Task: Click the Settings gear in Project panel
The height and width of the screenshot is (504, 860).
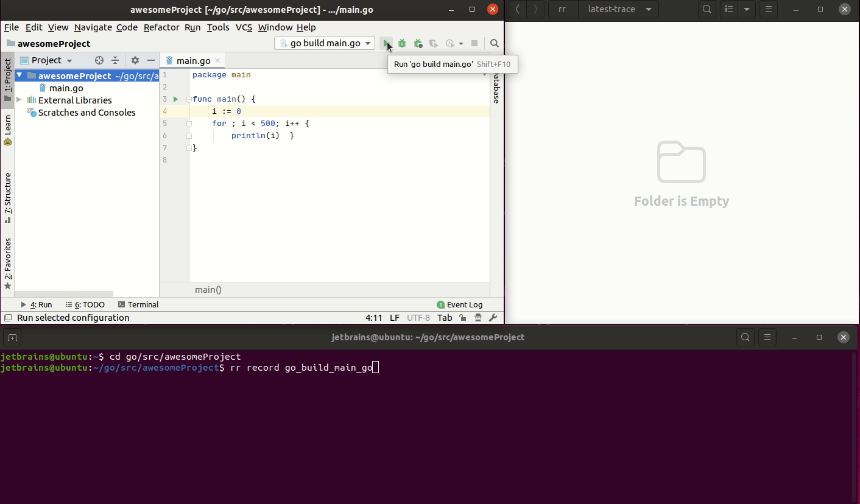Action: 134,60
